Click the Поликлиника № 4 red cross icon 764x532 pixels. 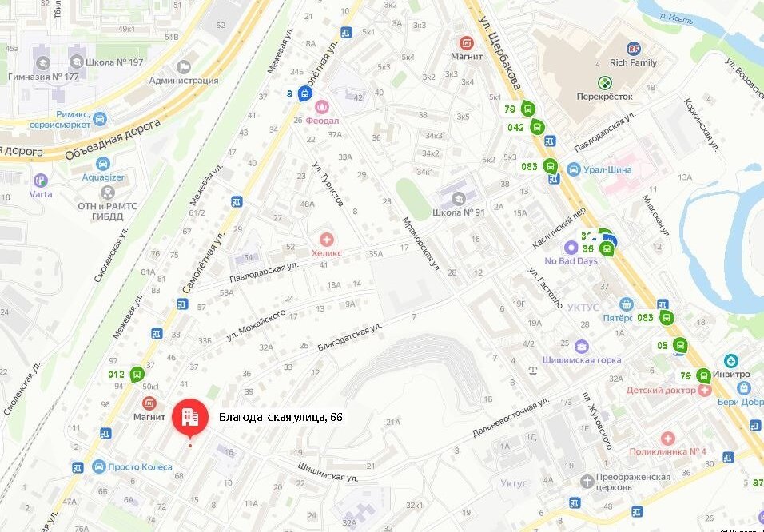[667, 438]
